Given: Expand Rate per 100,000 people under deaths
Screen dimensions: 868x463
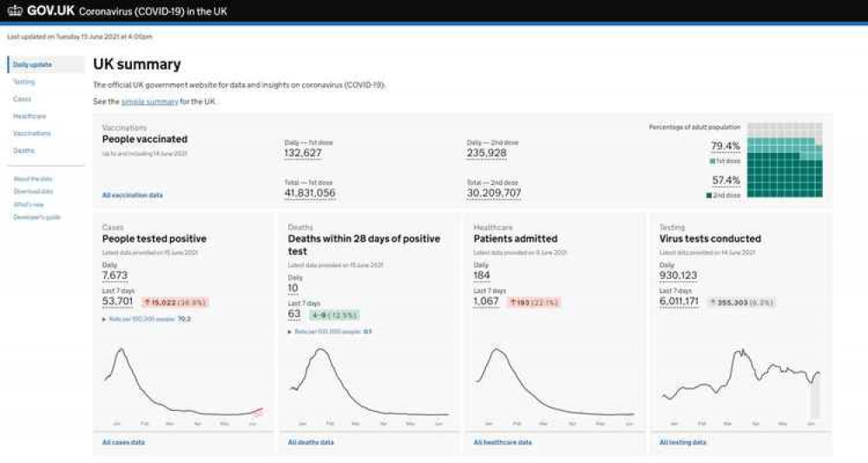Looking at the screenshot, I should (x=329, y=332).
